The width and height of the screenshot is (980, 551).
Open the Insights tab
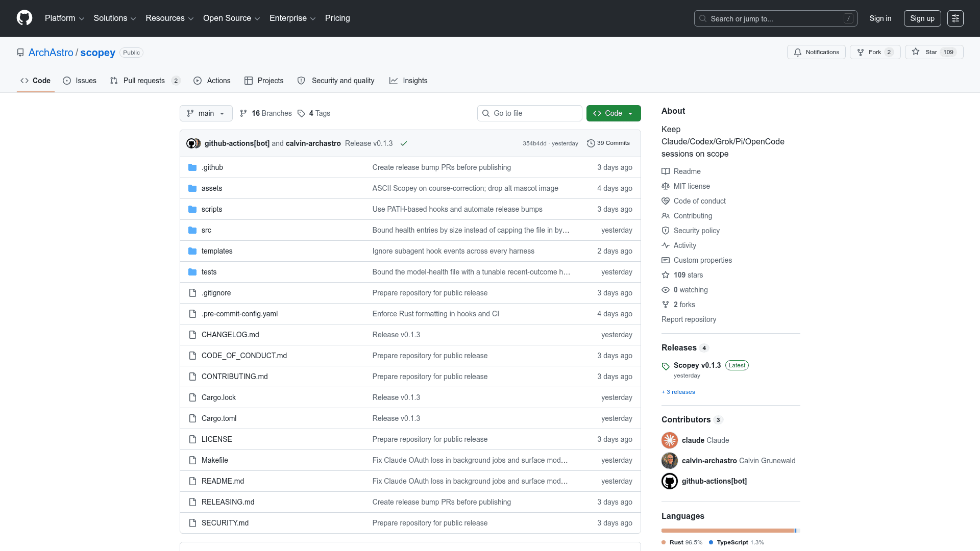pyautogui.click(x=408, y=81)
